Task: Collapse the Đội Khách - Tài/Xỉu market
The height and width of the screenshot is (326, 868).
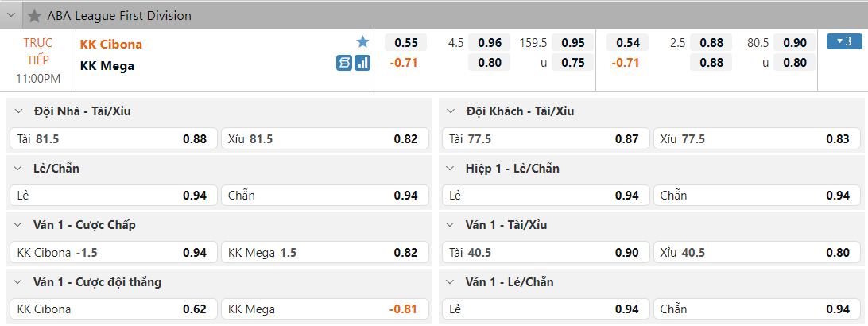Action: (x=450, y=111)
